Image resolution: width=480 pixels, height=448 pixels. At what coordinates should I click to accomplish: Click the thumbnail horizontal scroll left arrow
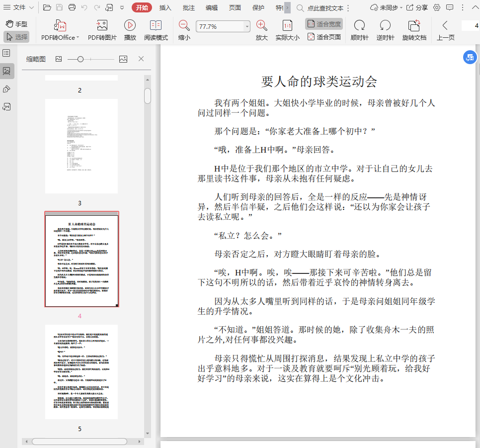(x=26, y=442)
